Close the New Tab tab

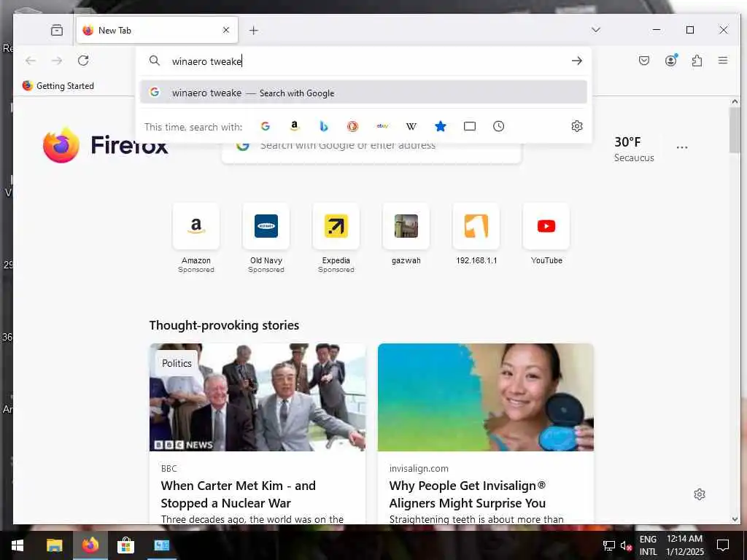(x=226, y=30)
